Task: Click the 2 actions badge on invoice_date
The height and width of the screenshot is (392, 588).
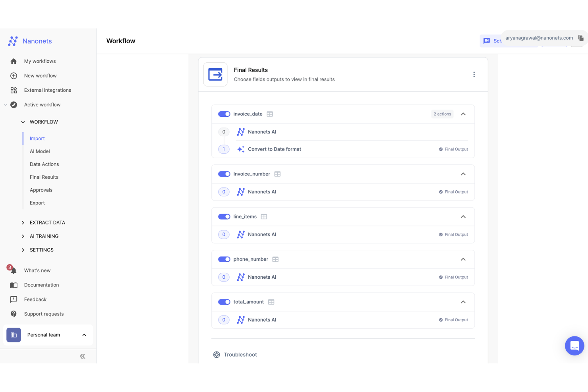Action: [442, 114]
